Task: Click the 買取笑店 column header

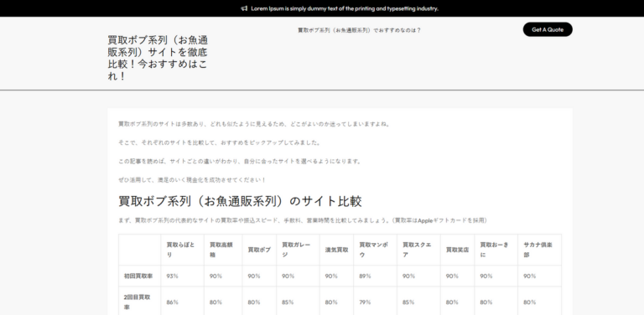Action: point(458,250)
